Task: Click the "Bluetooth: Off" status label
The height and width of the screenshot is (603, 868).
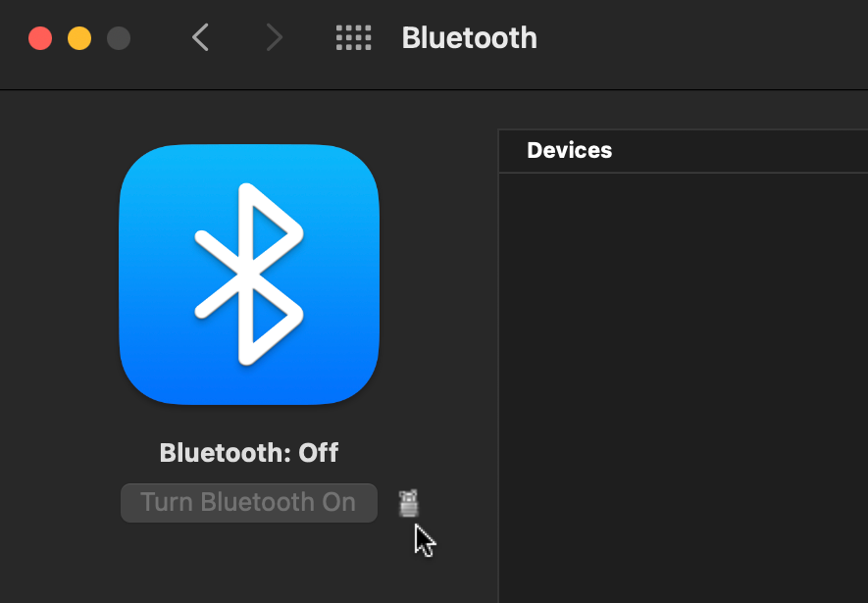Action: pos(249,453)
